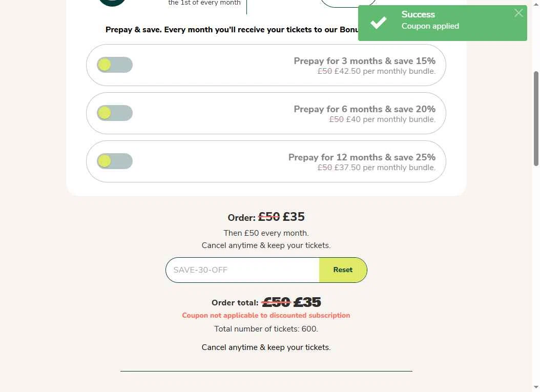Dismiss the Success notification with the X
This screenshot has width=540, height=392.
coord(518,13)
